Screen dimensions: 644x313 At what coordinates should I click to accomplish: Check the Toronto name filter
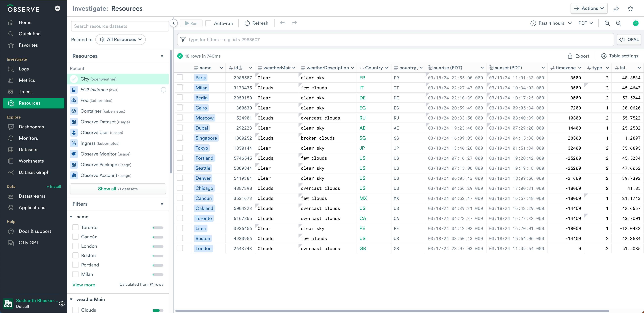tap(75, 227)
